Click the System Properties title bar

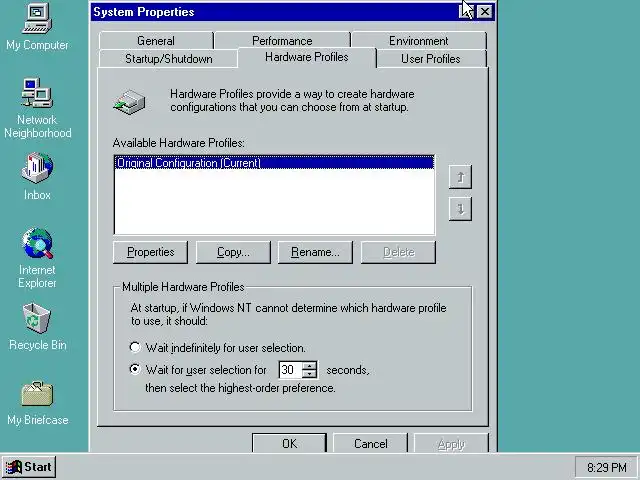point(273,12)
